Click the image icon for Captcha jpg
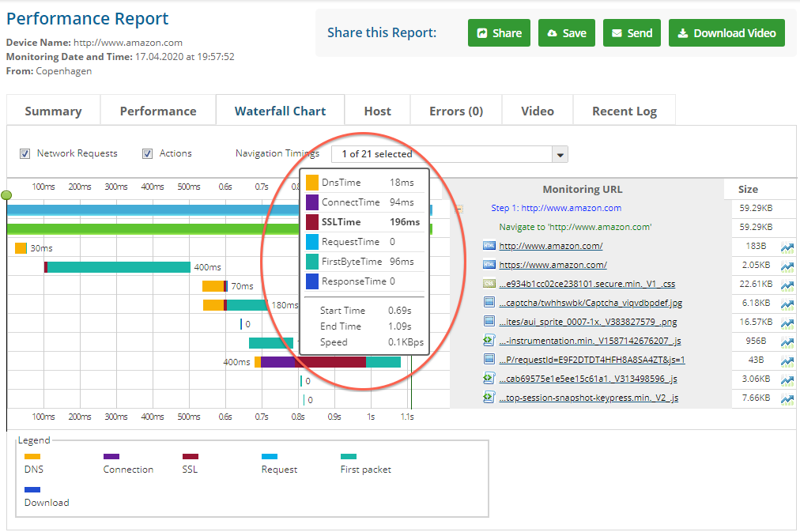Screen dimensions: 800x532 pos(489,303)
